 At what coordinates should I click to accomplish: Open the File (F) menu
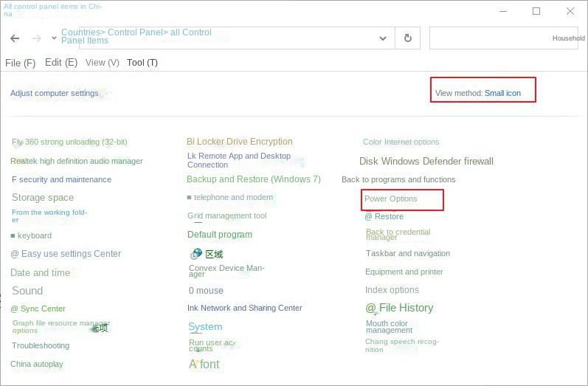point(20,63)
